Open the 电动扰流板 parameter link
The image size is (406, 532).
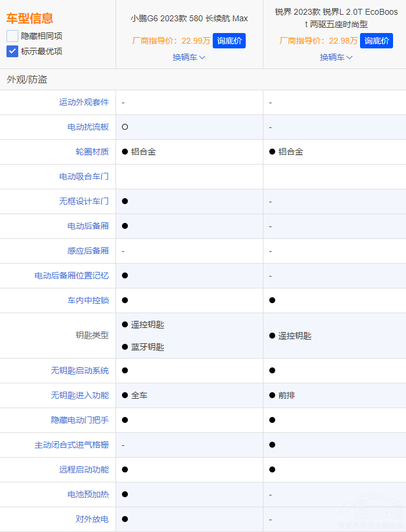88,127
